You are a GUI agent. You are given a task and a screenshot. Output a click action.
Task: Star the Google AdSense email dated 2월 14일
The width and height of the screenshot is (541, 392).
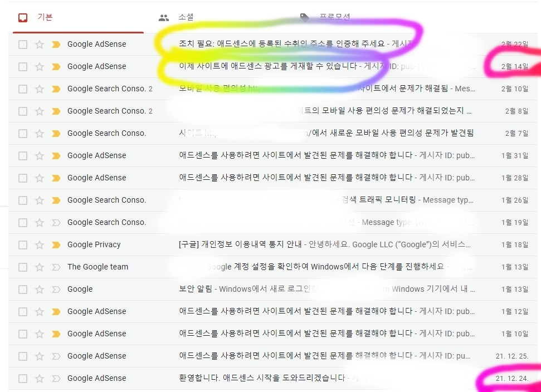pos(40,67)
